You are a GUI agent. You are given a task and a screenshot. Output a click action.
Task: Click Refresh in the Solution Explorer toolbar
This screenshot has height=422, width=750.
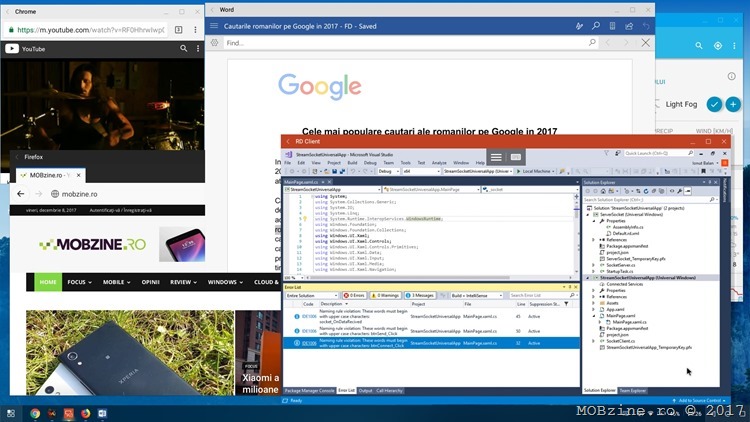[646, 191]
